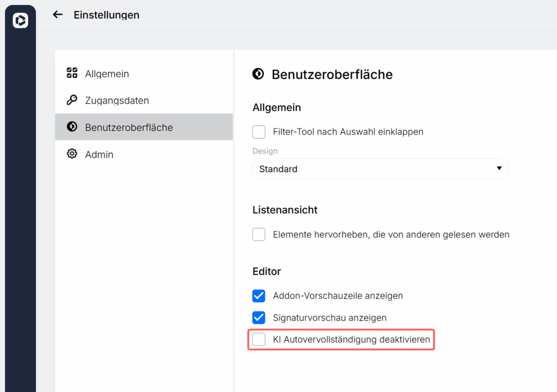Enable Filter-Tool nach Auswahl einklappen checkbox
This screenshot has height=392, width=557.
[259, 132]
